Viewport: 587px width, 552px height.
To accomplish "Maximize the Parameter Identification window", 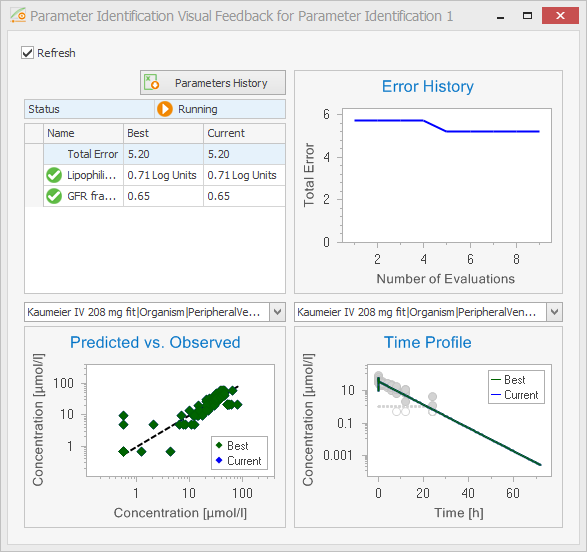I will pyautogui.click(x=527, y=16).
